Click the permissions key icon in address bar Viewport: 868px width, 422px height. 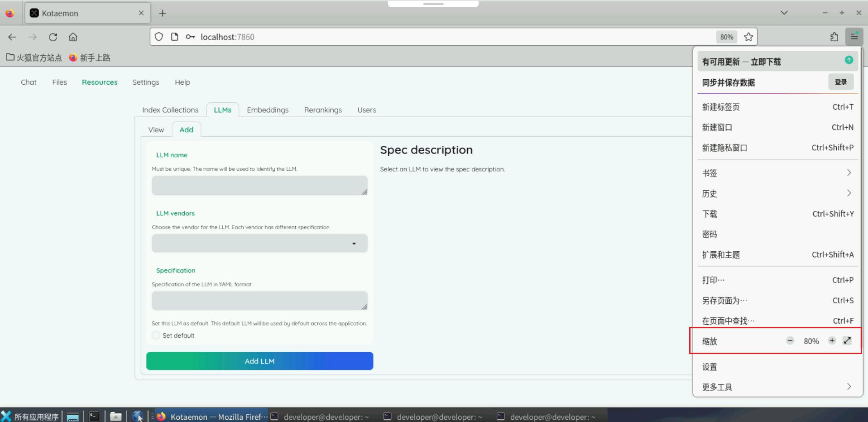pos(190,37)
